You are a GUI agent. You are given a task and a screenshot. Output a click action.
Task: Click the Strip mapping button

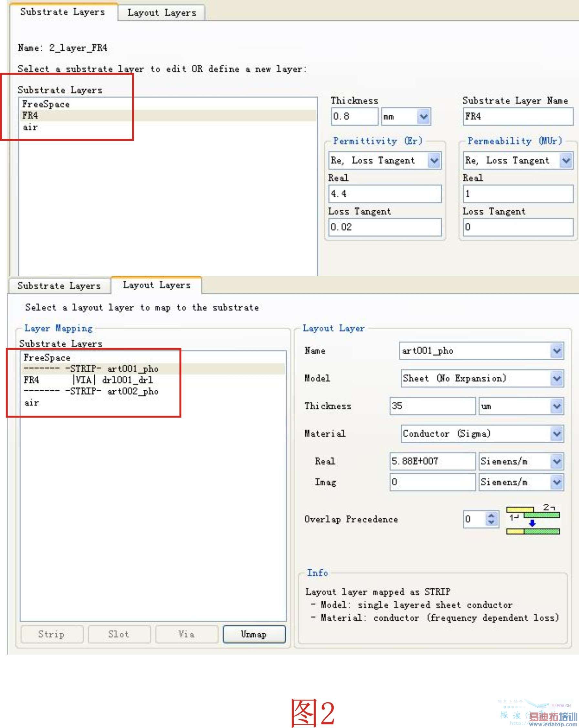(x=52, y=635)
